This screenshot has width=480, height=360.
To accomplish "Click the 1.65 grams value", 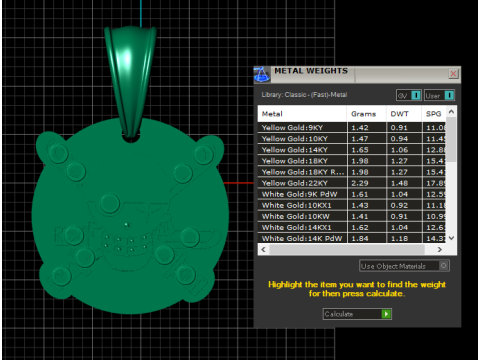I will pyautogui.click(x=360, y=150).
